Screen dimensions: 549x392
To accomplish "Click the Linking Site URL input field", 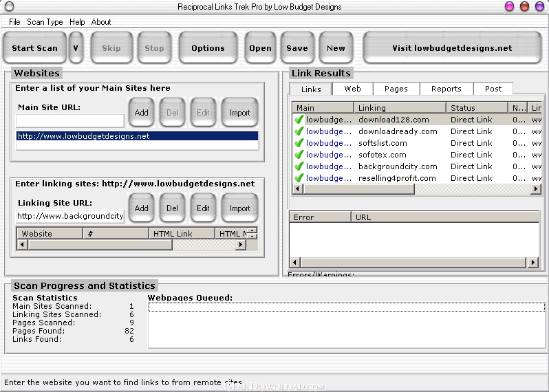I will pos(70,217).
